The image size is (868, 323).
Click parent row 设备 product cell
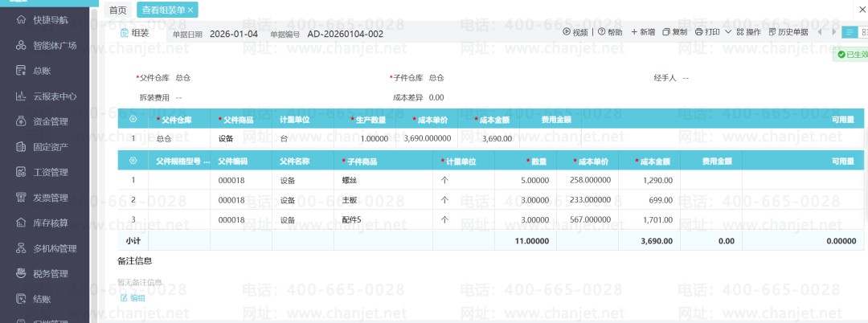[241, 138]
